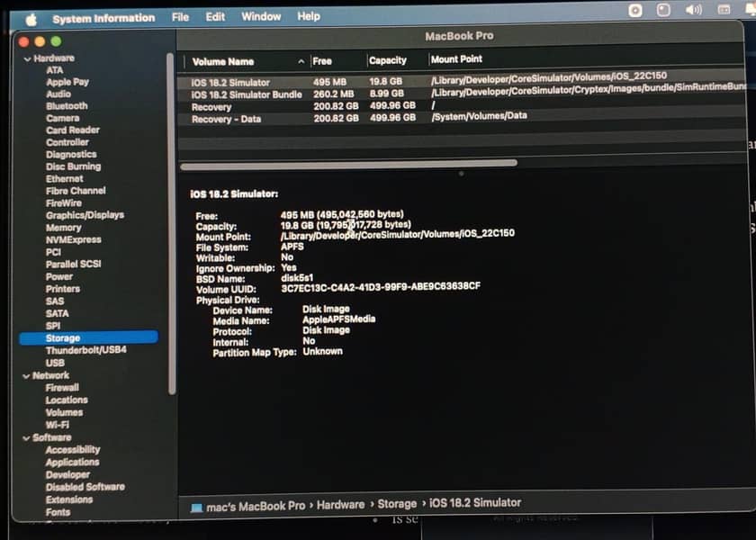Click the Mount Point column header
This screenshot has width=756, height=540.
(456, 58)
